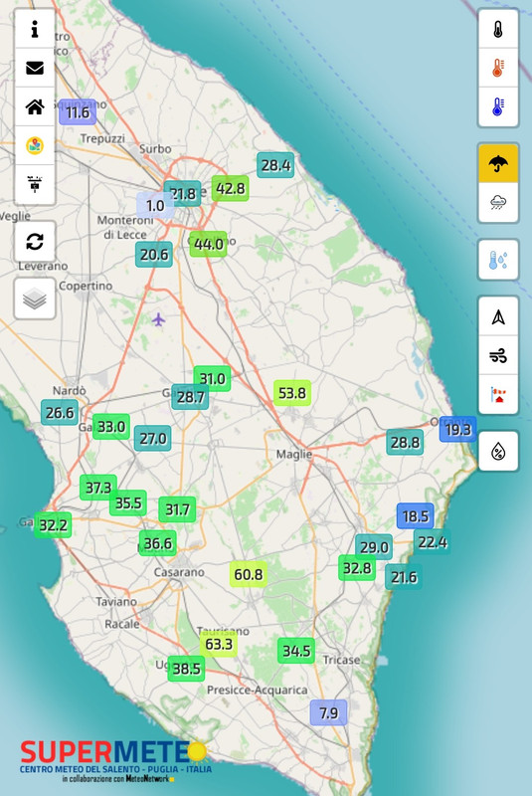This screenshot has width=532, height=796.
Task: Click the 60.8 rainfall marker
Action: coord(249,574)
